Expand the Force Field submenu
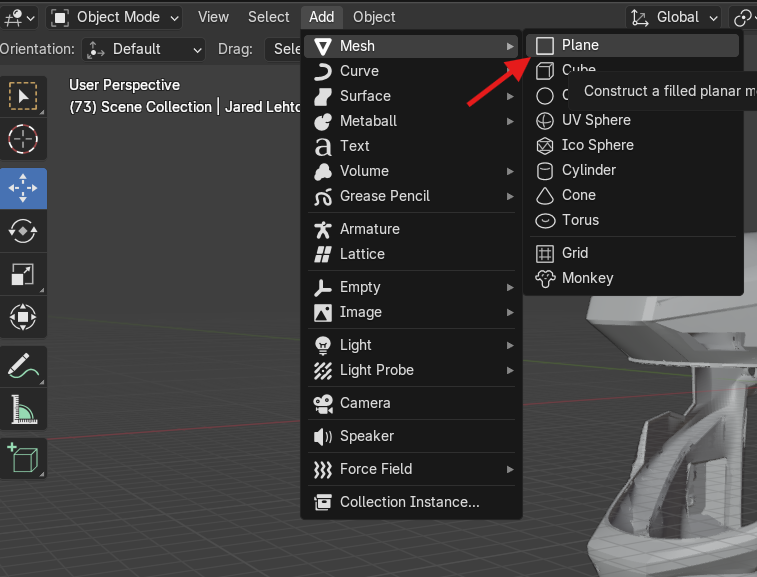 pos(411,469)
